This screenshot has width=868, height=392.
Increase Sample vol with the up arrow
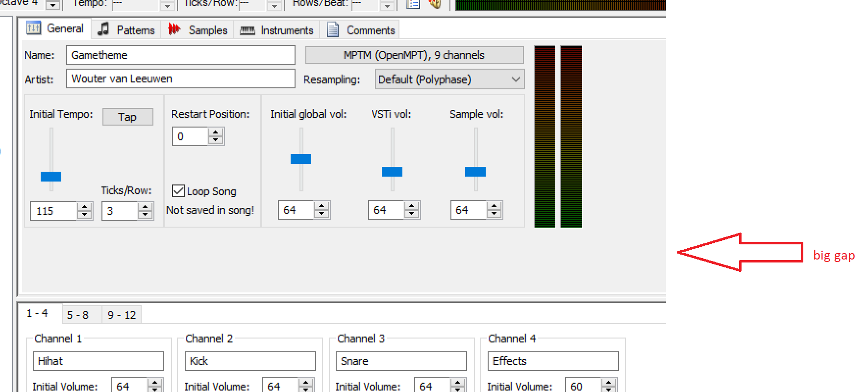coord(494,206)
